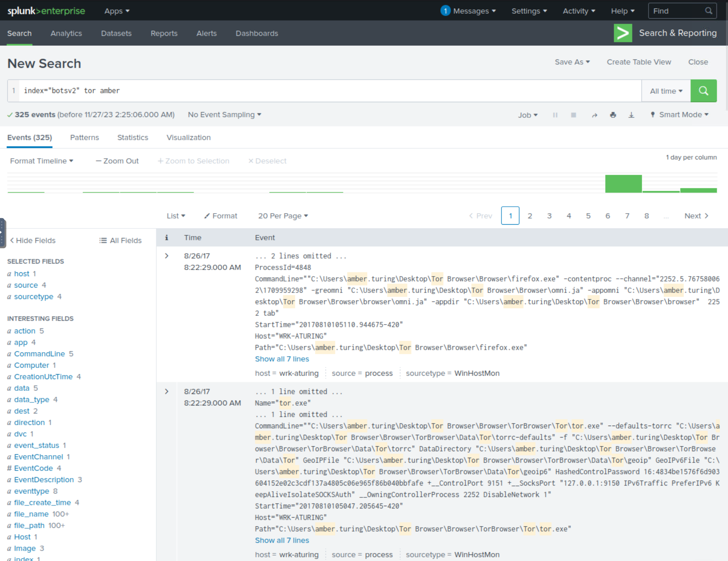Switch to the Visualization tab
728x561 pixels.
click(x=188, y=137)
